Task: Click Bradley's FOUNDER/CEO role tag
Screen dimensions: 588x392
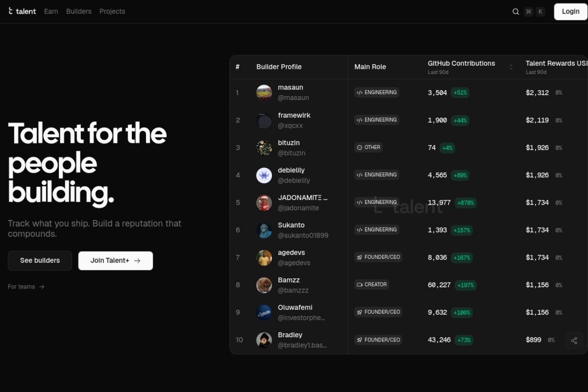Action: (378, 340)
